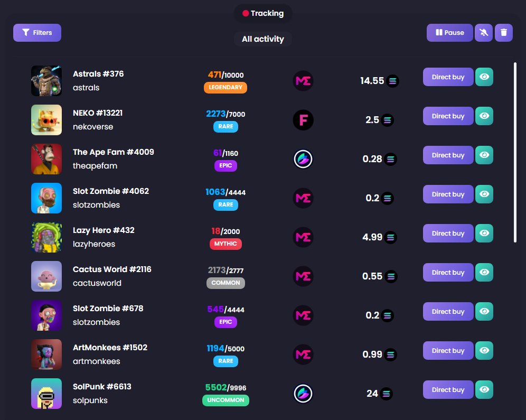This screenshot has width=526, height=420.
Task: Direct buy SolPunk #6613
Action: (x=448, y=389)
